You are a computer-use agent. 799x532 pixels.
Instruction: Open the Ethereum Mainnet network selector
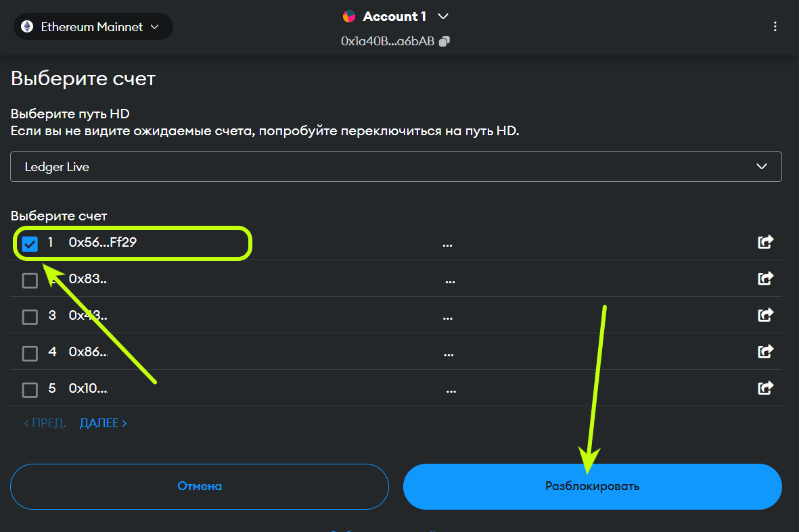(x=93, y=26)
